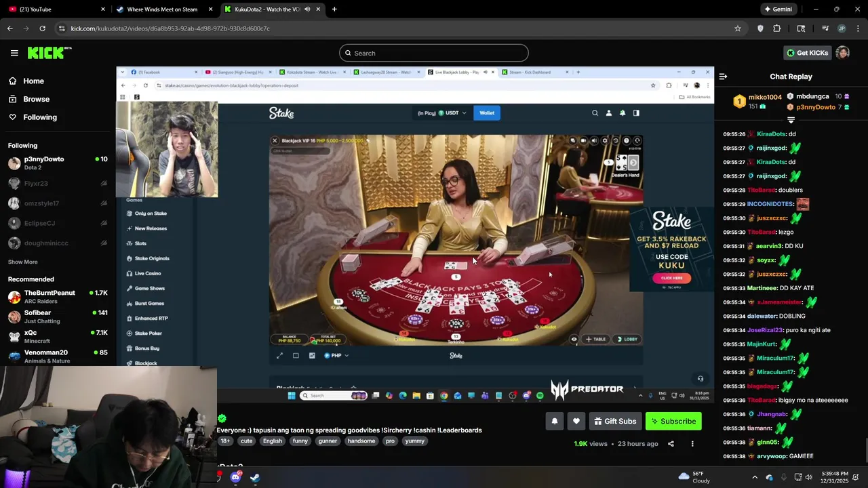Viewport: 868px width, 488px height.
Task: Click the chat replay scrollbar
Action: click(865, 449)
